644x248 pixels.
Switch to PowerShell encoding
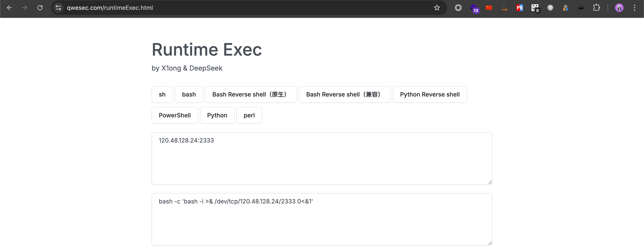click(174, 115)
